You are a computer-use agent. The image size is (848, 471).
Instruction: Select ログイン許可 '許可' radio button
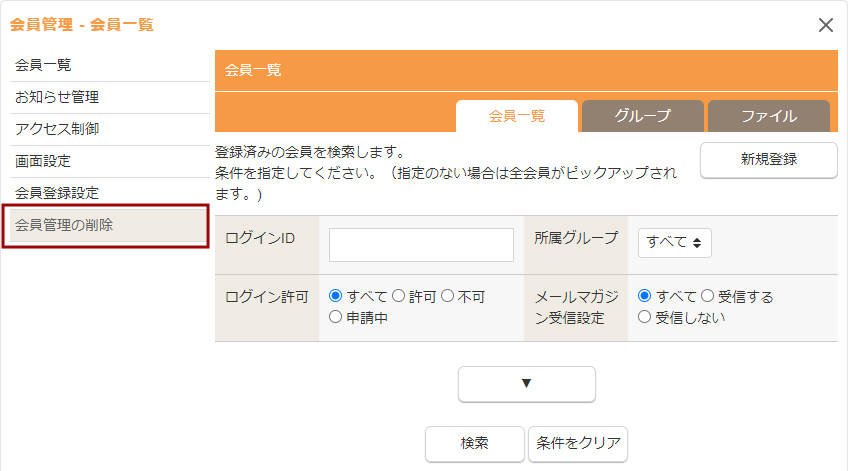398,296
